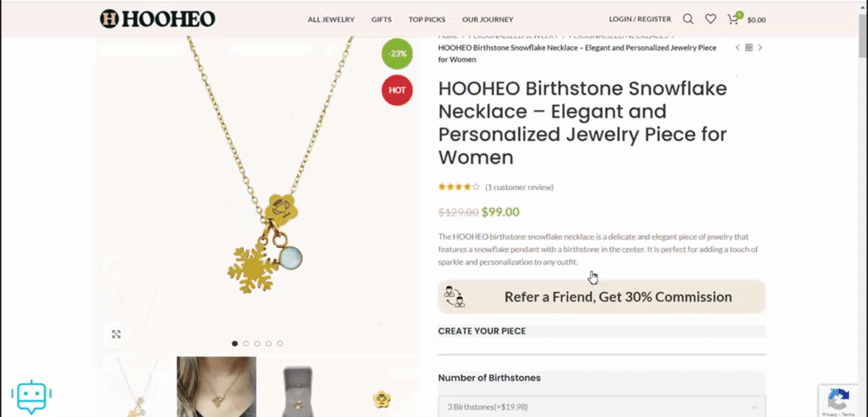Open back-to-shop grid icon
Screen dimensions: 868x417
[749, 48]
